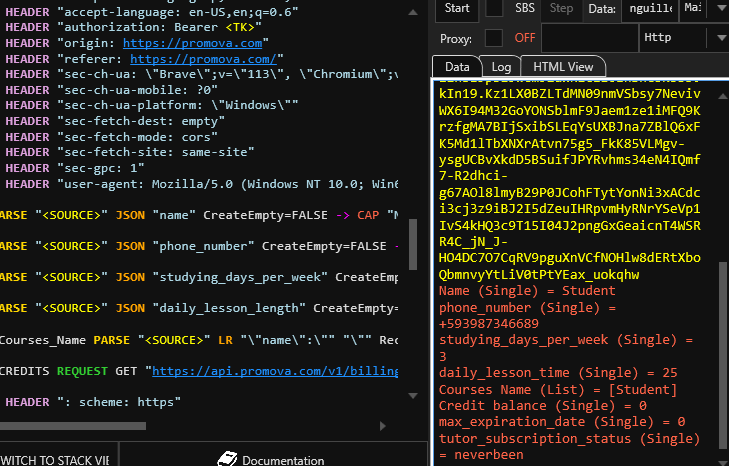Click the sec-ch-ua-mobile header line
The width and height of the screenshot is (729, 466).
point(111,90)
